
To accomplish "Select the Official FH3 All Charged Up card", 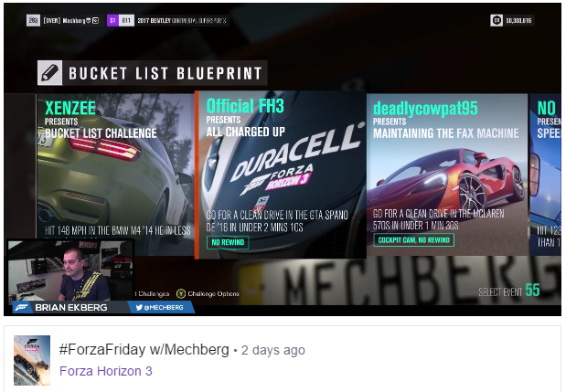I will tap(281, 175).
